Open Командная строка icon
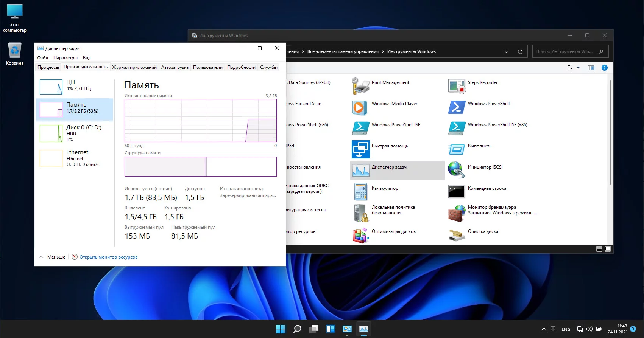Image resolution: width=644 pixels, height=338 pixels. (x=456, y=192)
